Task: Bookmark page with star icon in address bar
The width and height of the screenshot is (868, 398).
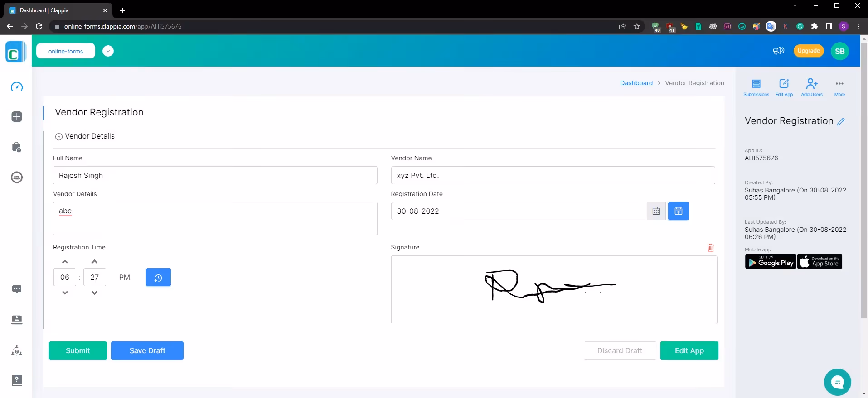Action: [x=637, y=26]
